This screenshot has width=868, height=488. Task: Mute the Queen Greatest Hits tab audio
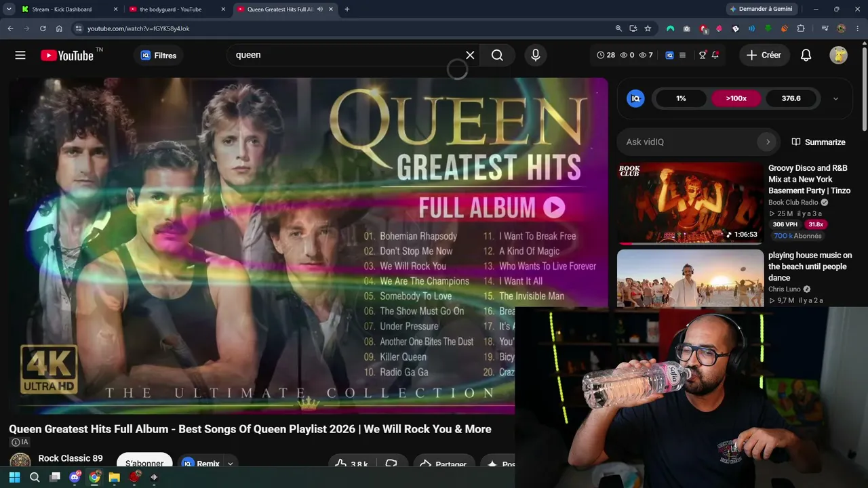(319, 9)
